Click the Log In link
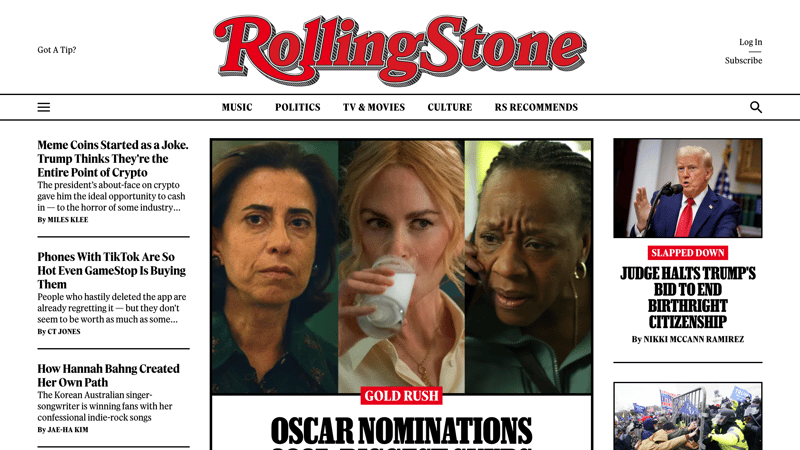This screenshot has width=800, height=450. point(751,42)
